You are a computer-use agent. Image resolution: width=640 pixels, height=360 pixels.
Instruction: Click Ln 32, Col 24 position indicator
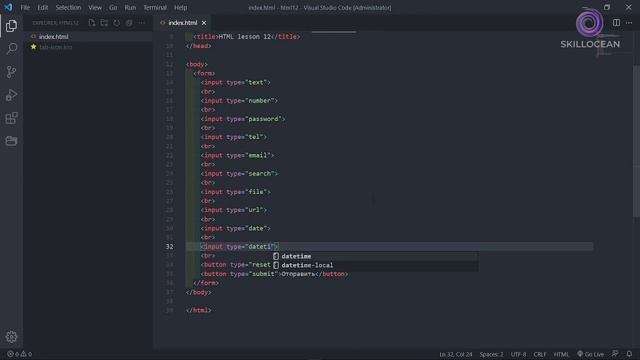(x=456, y=354)
